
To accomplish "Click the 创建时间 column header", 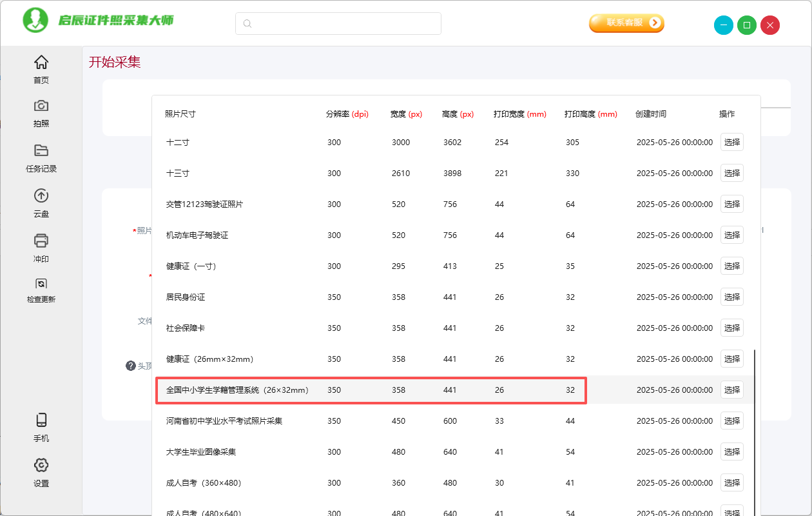I will pos(651,114).
